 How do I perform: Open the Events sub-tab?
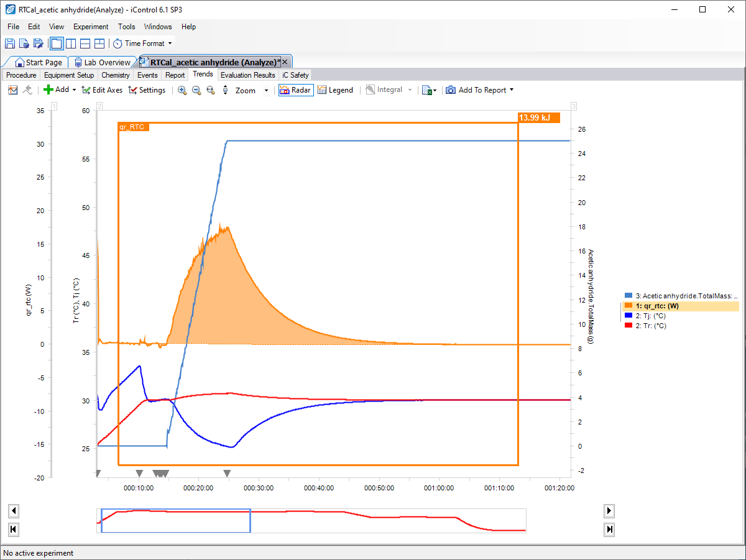pyautogui.click(x=147, y=75)
